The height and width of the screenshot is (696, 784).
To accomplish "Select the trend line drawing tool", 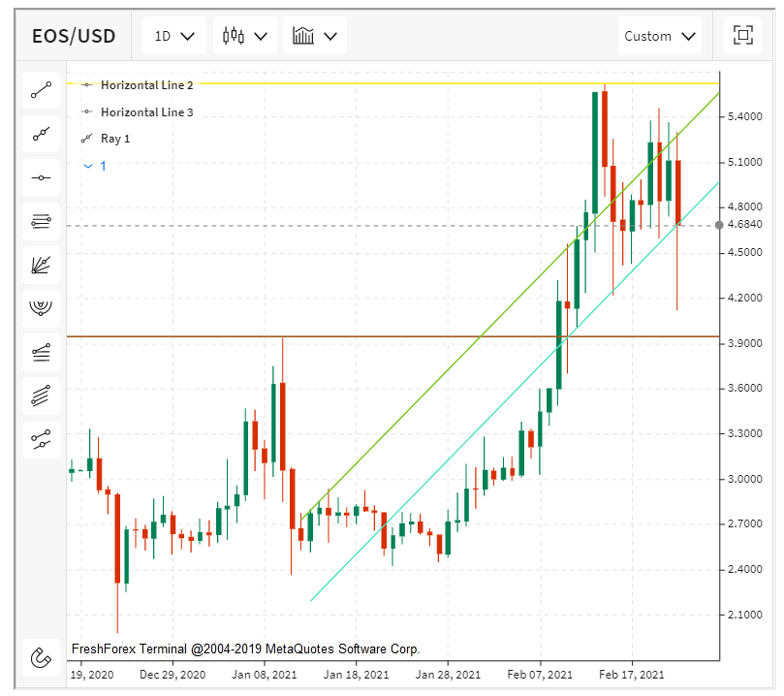I will click(x=41, y=90).
